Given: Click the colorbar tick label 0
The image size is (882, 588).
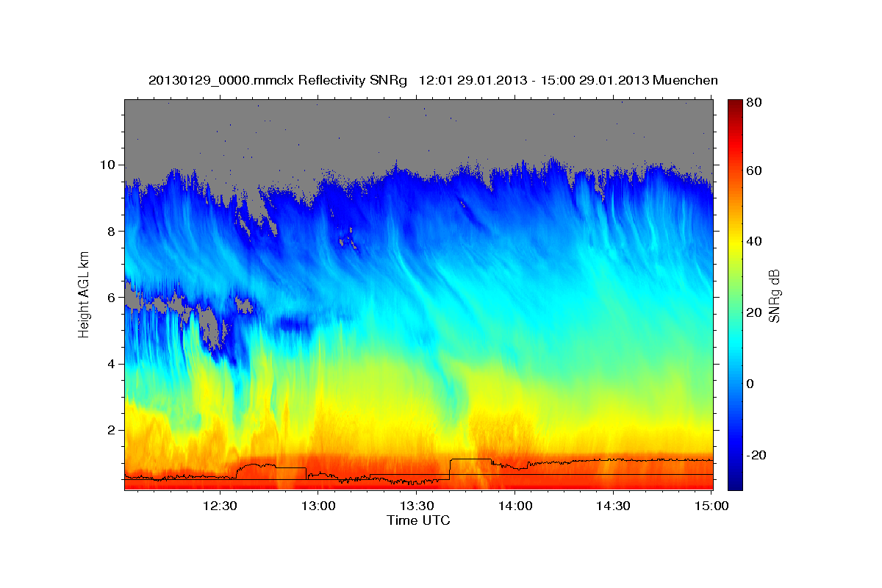Looking at the screenshot, I should 750,384.
